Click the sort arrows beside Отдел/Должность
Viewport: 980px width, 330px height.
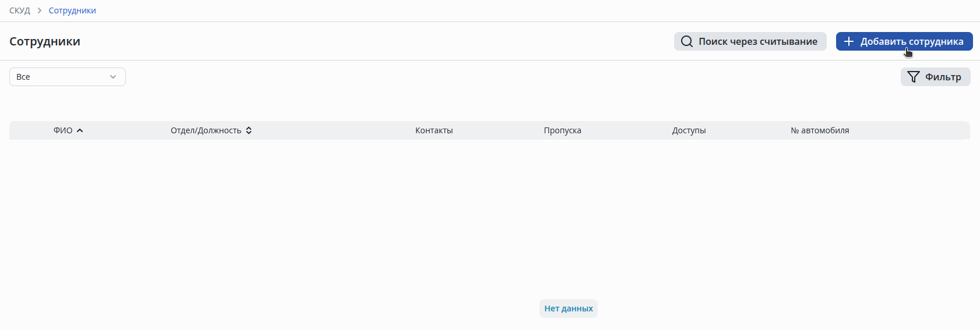(249, 130)
